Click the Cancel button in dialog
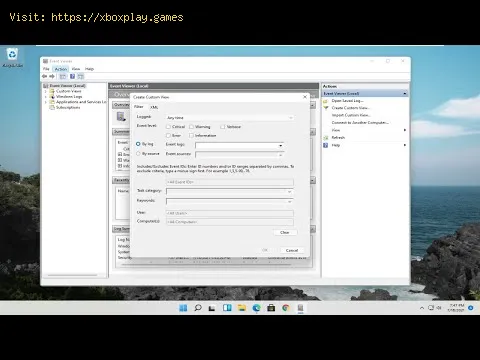480x360 pixels. point(292,250)
